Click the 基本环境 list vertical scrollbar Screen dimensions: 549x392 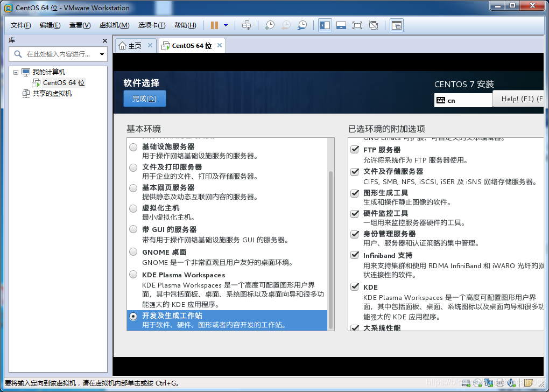click(330, 250)
